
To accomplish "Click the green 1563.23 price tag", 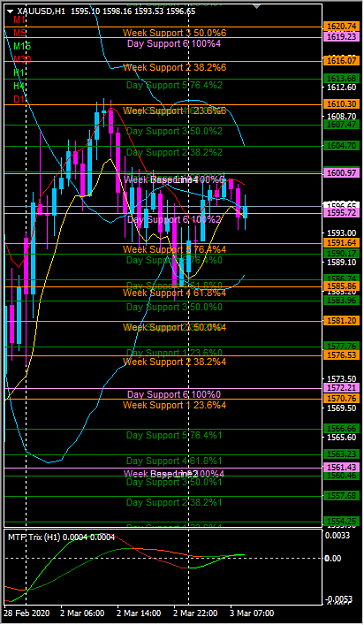I will (x=342, y=454).
